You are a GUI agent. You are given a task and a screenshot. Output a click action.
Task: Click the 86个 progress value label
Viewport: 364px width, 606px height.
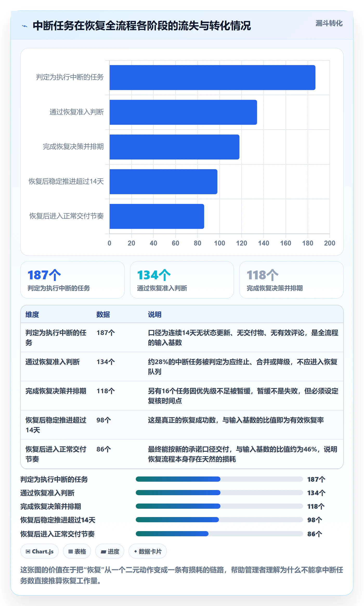315,534
